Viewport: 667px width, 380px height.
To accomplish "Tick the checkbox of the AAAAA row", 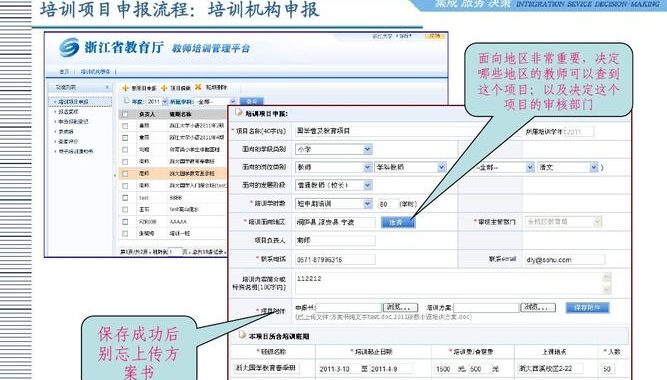I will pos(125,222).
